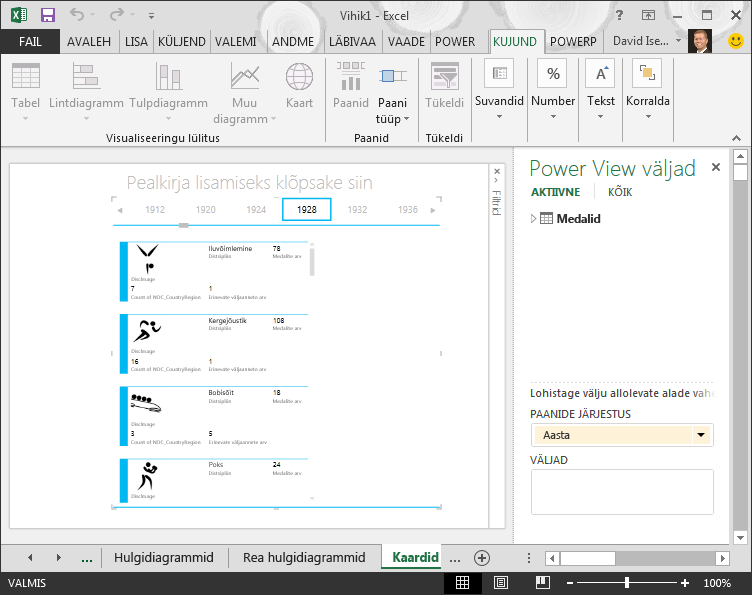The image size is (752, 595).
Task: Open the Aasta field dropdown arrow
Action: pos(701,435)
